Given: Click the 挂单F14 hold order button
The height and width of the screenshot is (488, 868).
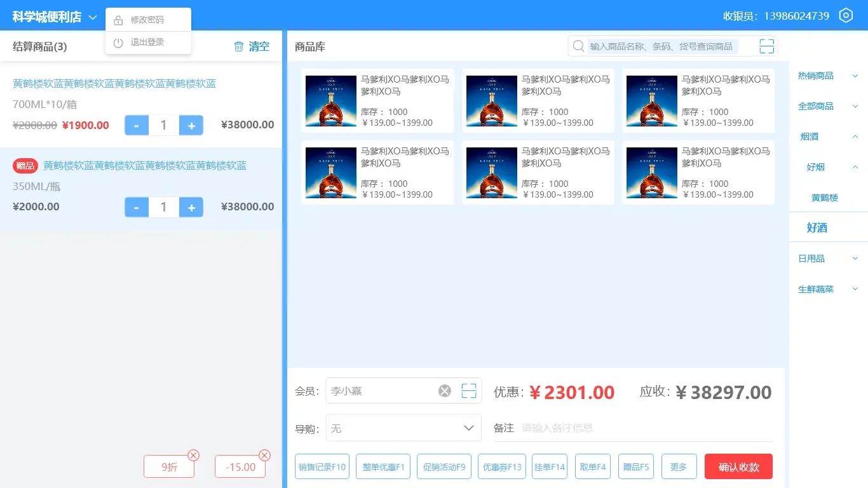Looking at the screenshot, I should point(550,467).
